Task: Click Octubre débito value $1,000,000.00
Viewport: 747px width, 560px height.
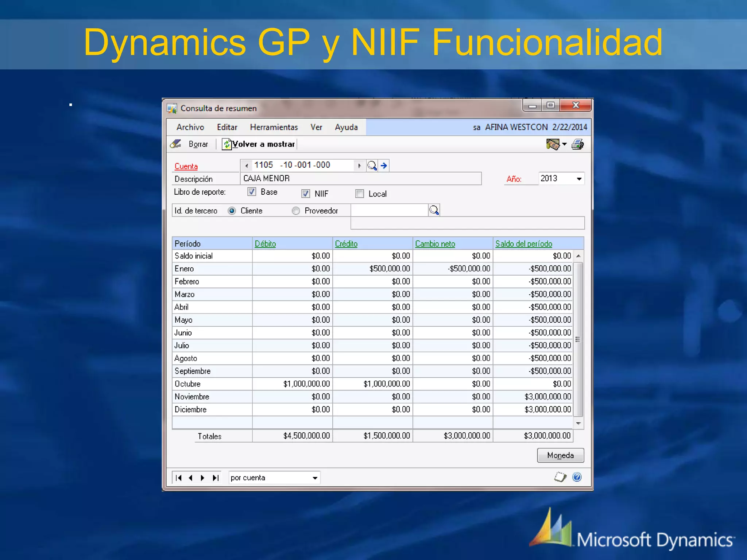Action: coord(306,384)
